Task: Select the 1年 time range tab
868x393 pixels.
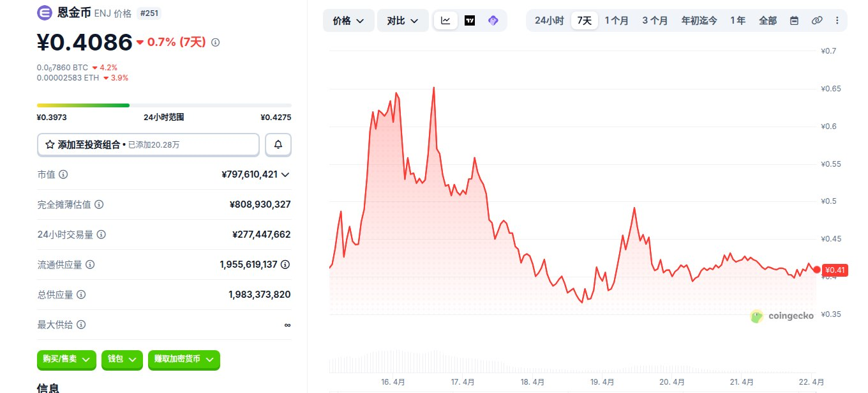Action: pos(738,20)
